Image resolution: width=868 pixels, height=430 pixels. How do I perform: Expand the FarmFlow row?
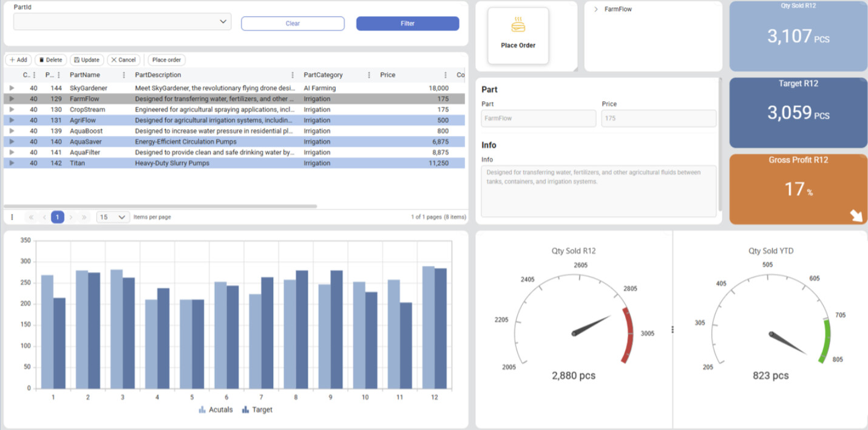click(x=12, y=99)
